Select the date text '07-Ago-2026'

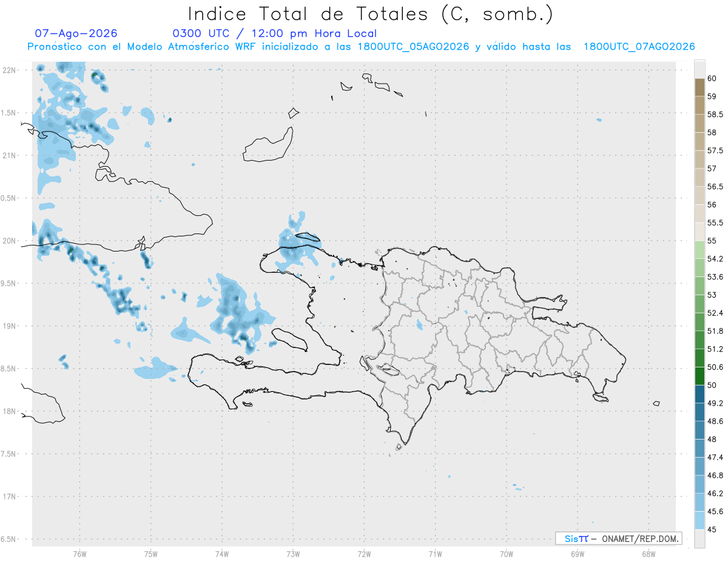pos(76,33)
